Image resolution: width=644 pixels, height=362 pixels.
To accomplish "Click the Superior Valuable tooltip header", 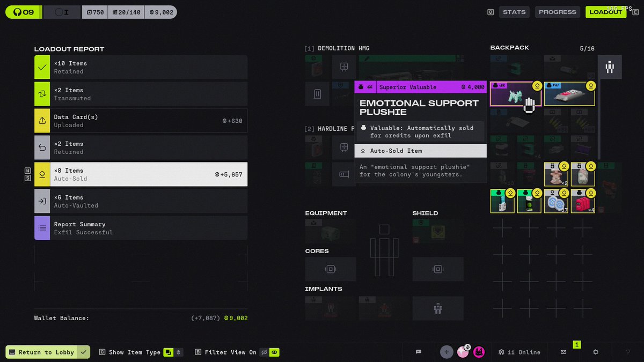I will (421, 87).
